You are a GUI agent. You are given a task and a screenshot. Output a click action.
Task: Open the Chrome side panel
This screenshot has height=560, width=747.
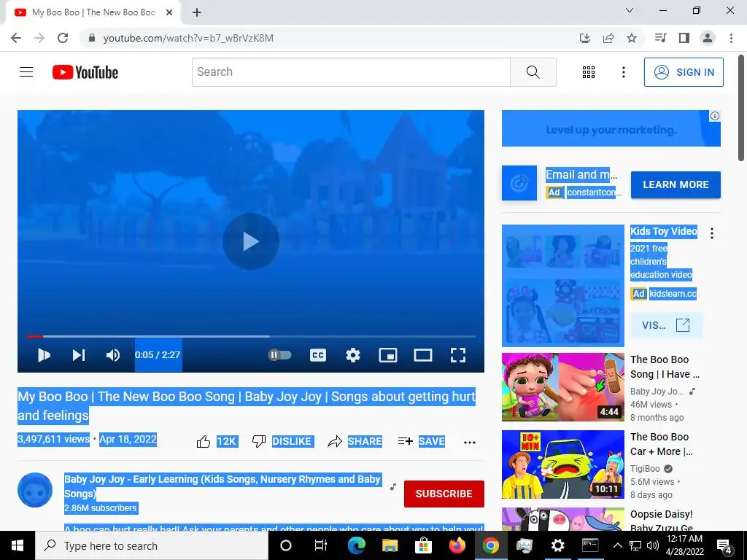[684, 38]
